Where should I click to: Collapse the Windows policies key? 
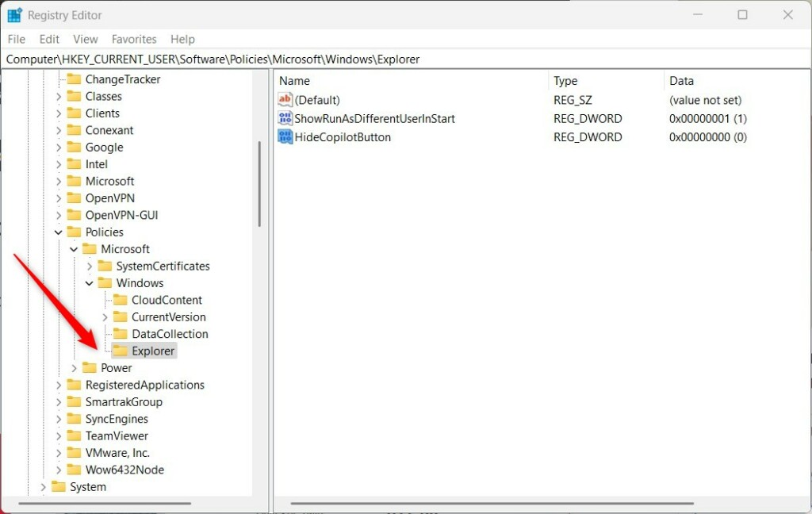point(89,282)
